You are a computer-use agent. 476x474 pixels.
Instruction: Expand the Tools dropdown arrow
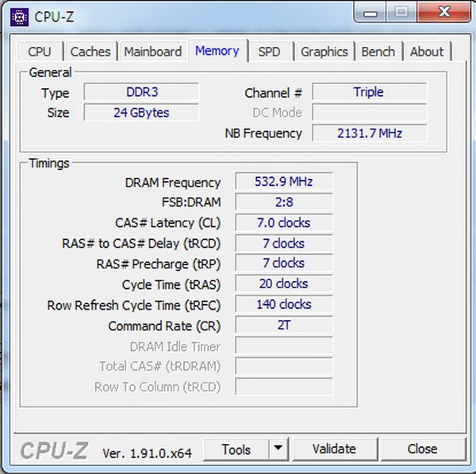point(278,449)
